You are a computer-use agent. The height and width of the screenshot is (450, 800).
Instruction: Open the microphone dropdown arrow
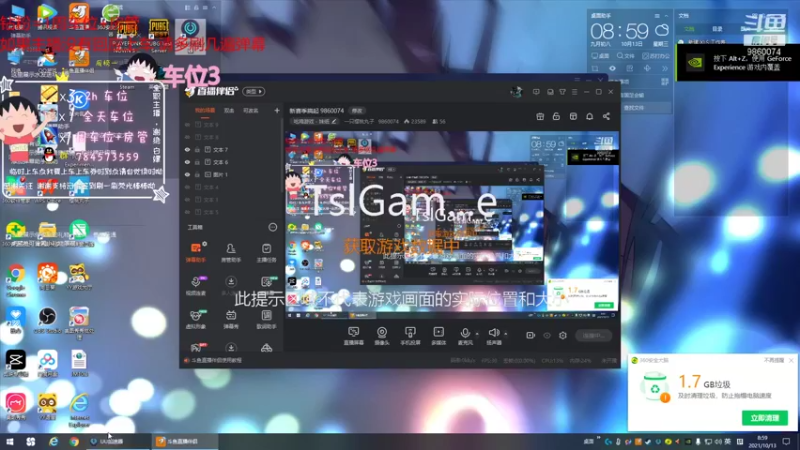click(x=477, y=334)
